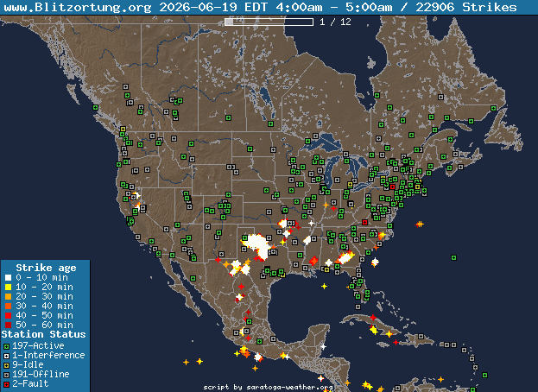The image size is (538, 392).
Task: Click the orange strike marker off the mid-Atlantic coast
Action: tap(420, 224)
